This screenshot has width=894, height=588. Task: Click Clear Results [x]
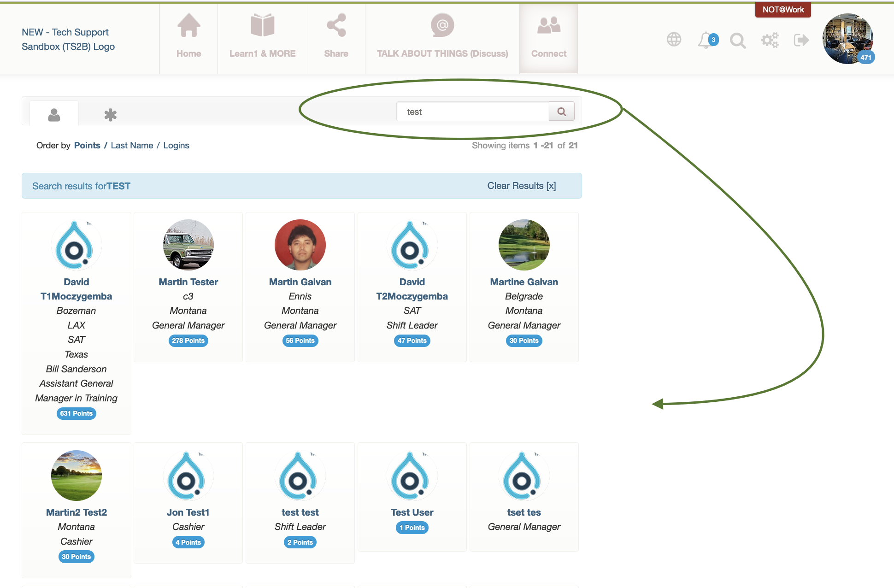pos(521,186)
